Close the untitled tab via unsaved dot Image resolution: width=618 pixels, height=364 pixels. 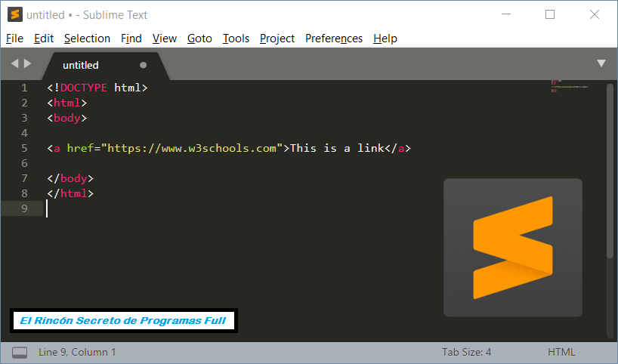tap(144, 65)
